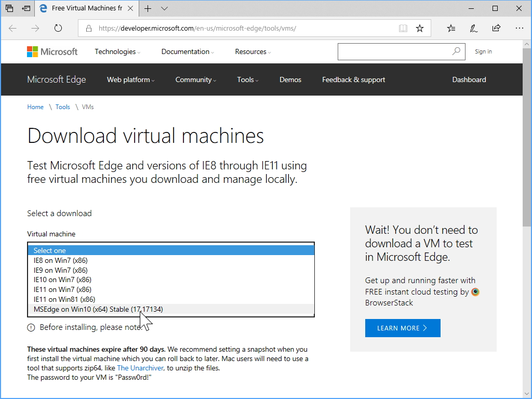Open Windows Ink notes pen icon

point(473,28)
